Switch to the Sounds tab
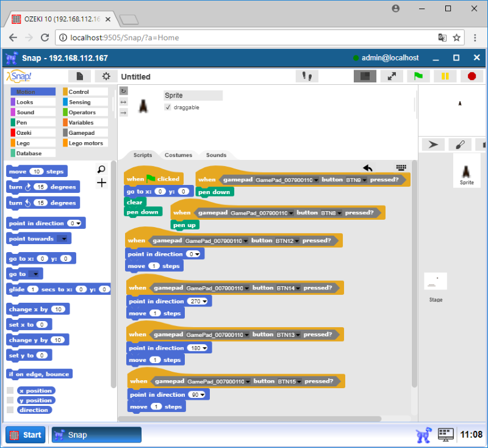 (x=216, y=155)
